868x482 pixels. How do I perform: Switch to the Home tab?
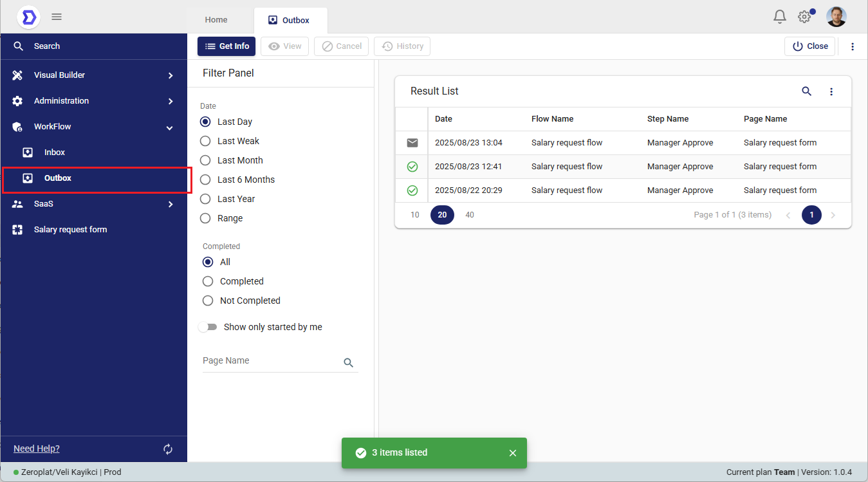click(216, 20)
